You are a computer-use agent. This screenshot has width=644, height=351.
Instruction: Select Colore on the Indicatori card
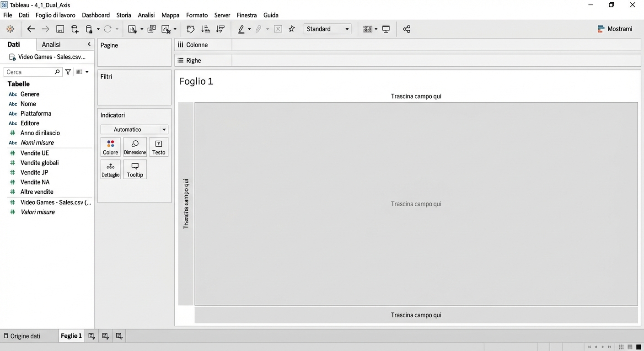(x=110, y=147)
